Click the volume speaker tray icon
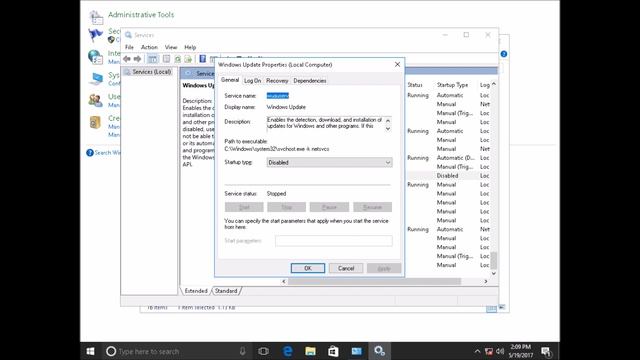 pos(500,351)
